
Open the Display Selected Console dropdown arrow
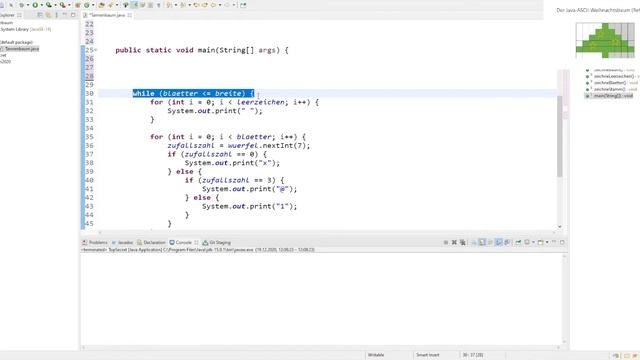click(x=533, y=242)
